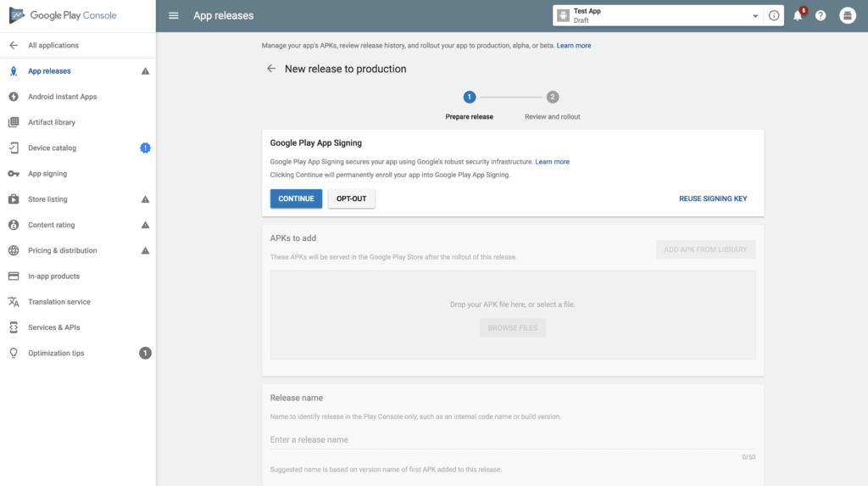Open the Store listing sidebar item
Viewport: 868px width, 486px height.
coord(47,199)
